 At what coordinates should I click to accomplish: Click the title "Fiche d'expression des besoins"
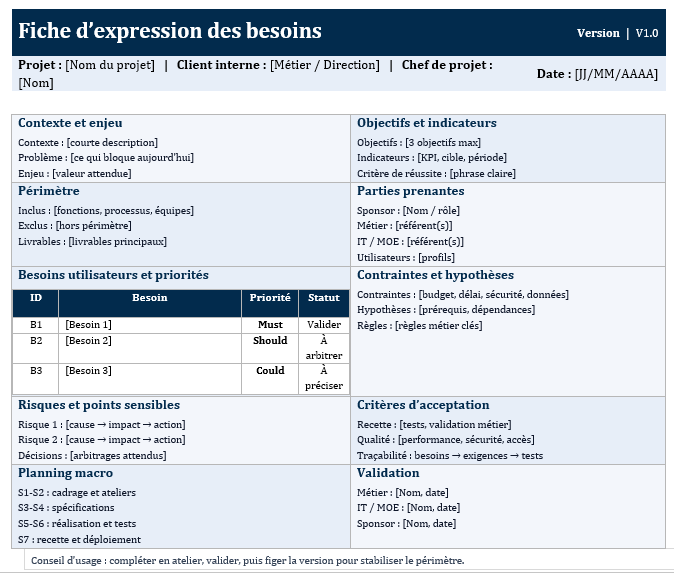(x=170, y=31)
